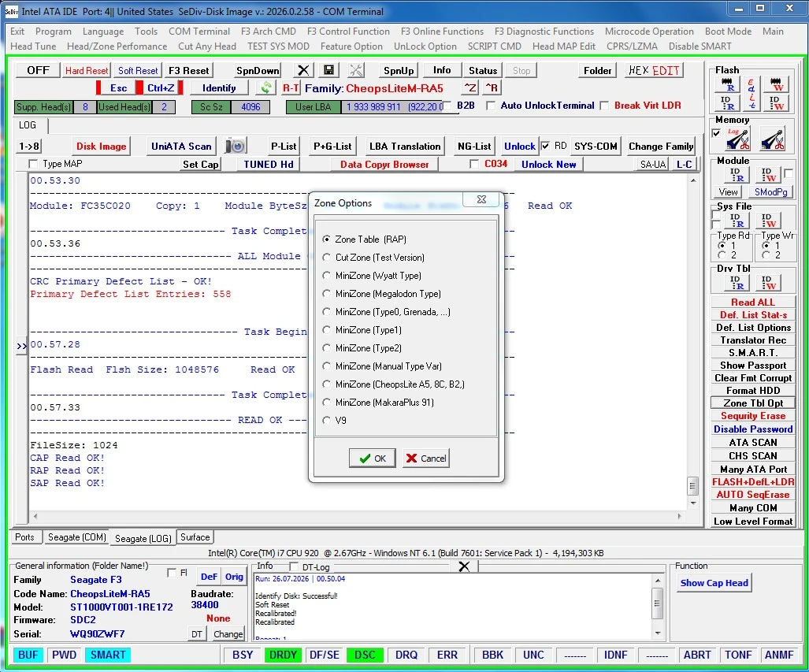
Task: Switch to the Ports tab
Action: point(24,537)
